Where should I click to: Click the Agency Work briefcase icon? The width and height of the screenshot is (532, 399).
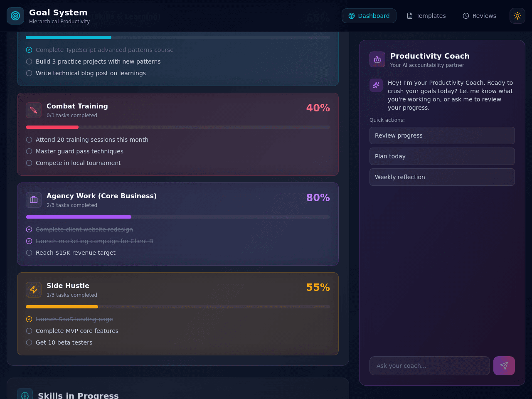(34, 200)
